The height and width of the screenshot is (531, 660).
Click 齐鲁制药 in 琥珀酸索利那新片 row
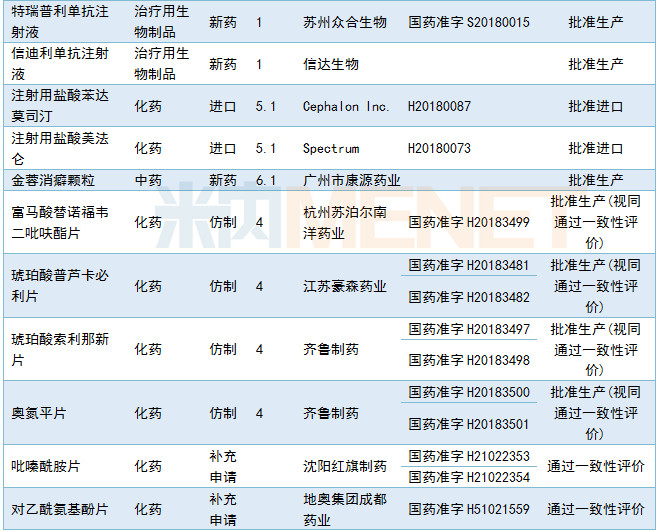(331, 349)
